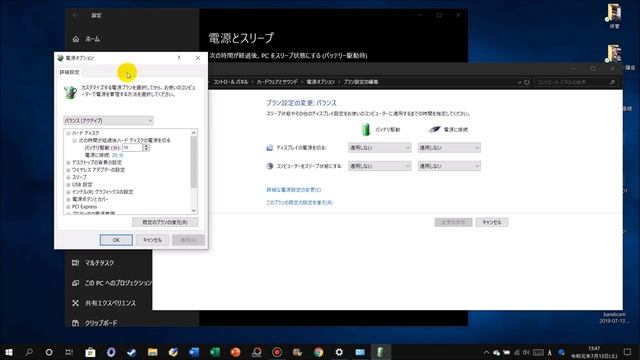640x360 pixels.
Task: Open File Explorer from taskbar
Action: [152, 352]
